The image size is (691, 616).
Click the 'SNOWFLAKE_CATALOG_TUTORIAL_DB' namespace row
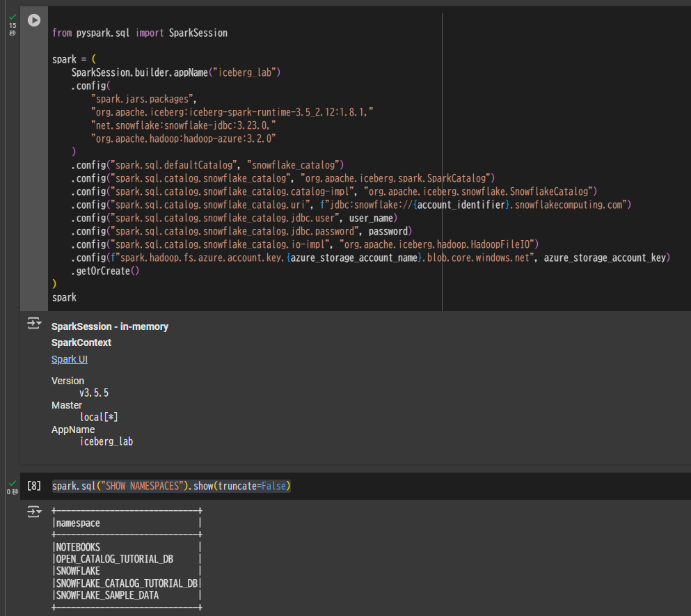[x=127, y=583]
